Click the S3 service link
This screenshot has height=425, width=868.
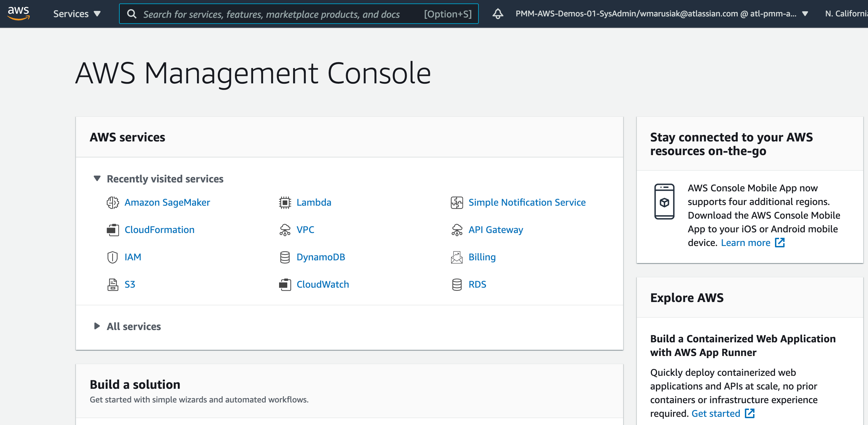(131, 284)
